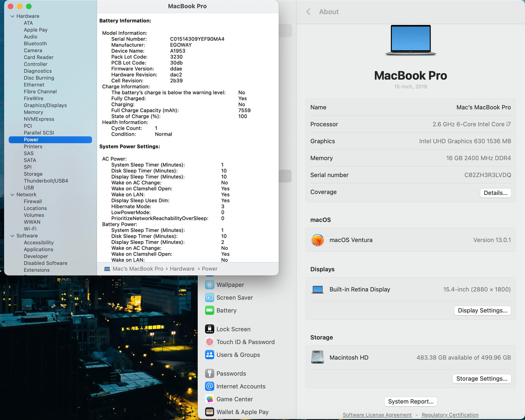This screenshot has width=525, height=420.
Task: Open Lock Screen settings
Action: 234,329
